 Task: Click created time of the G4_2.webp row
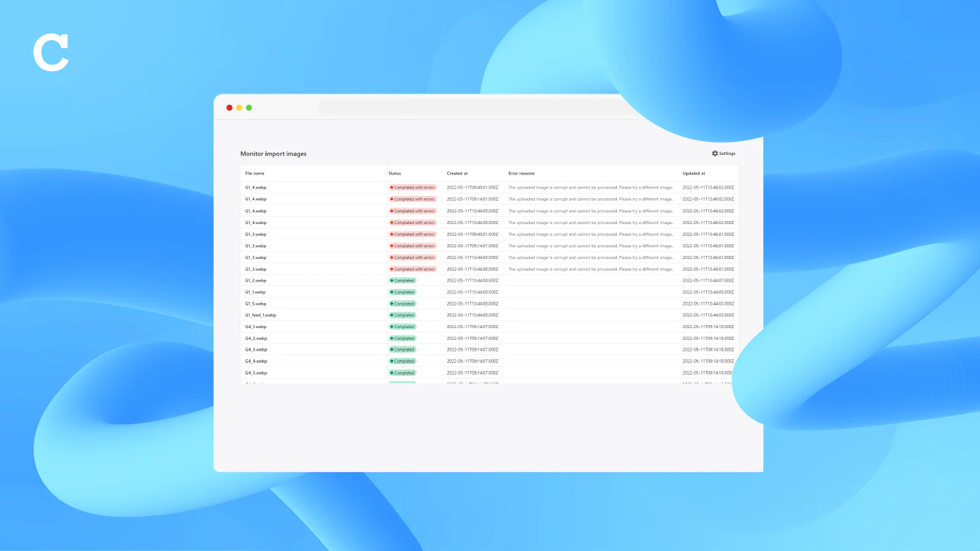point(472,339)
